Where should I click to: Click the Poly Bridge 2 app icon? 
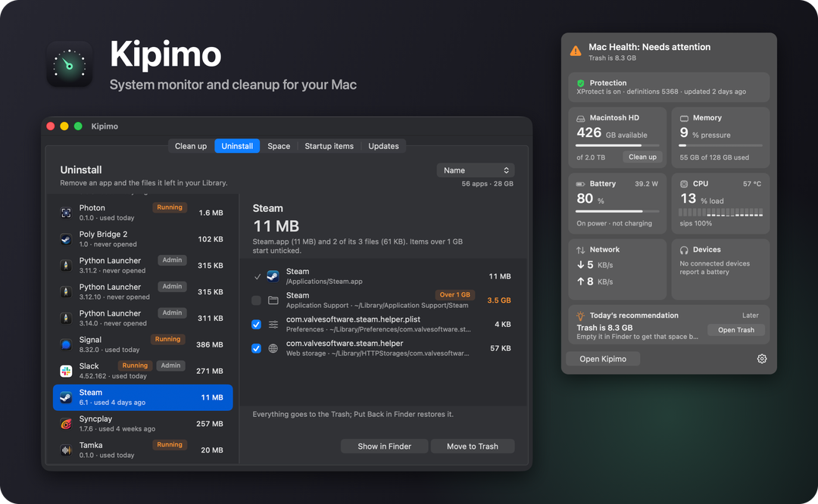pos(66,239)
